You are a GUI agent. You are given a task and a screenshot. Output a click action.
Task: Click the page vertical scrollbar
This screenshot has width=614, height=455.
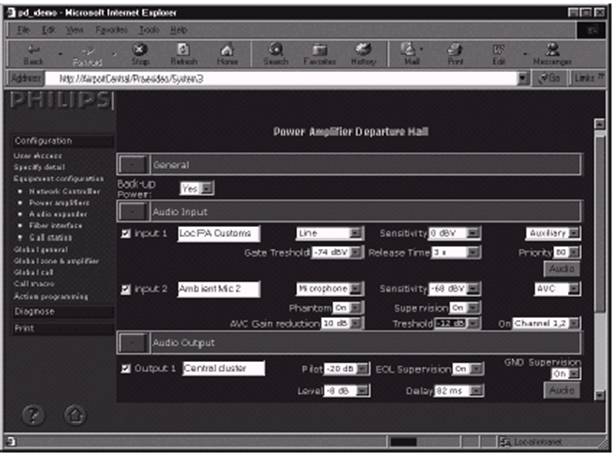(x=599, y=270)
